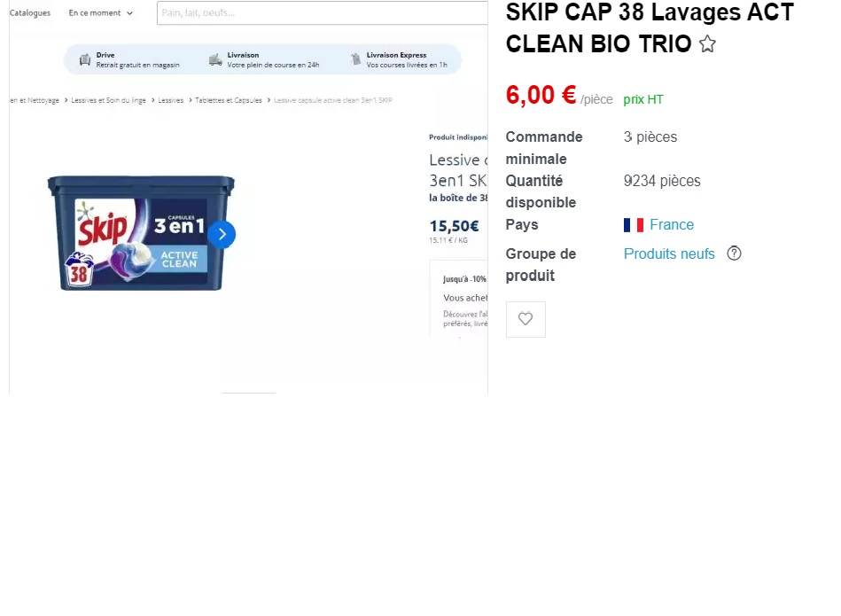Click the star icon next to product title
This screenshot has width=841, height=616.
pos(707,44)
